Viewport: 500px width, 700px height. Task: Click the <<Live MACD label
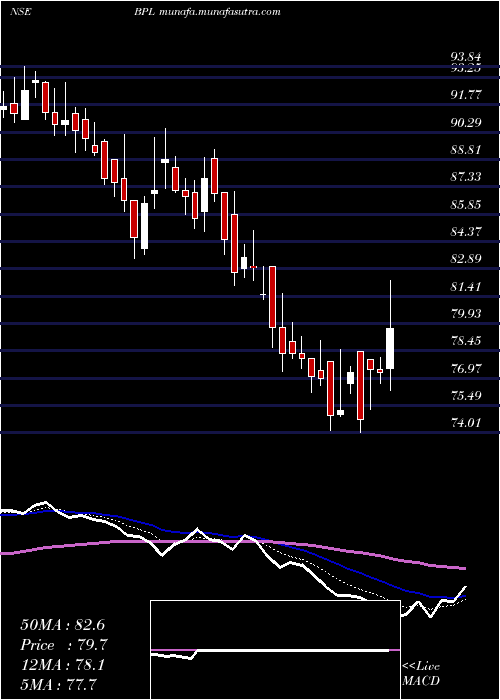coord(421,674)
